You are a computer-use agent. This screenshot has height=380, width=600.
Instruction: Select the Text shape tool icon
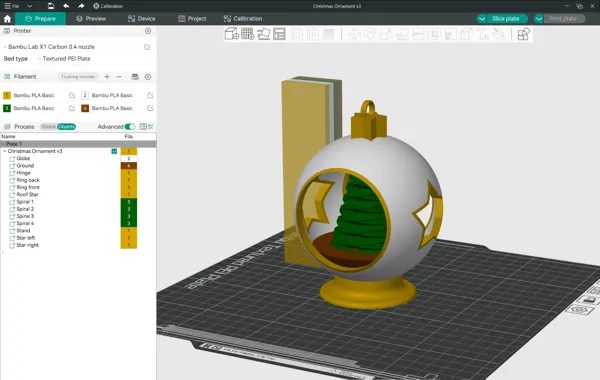[x=483, y=34]
